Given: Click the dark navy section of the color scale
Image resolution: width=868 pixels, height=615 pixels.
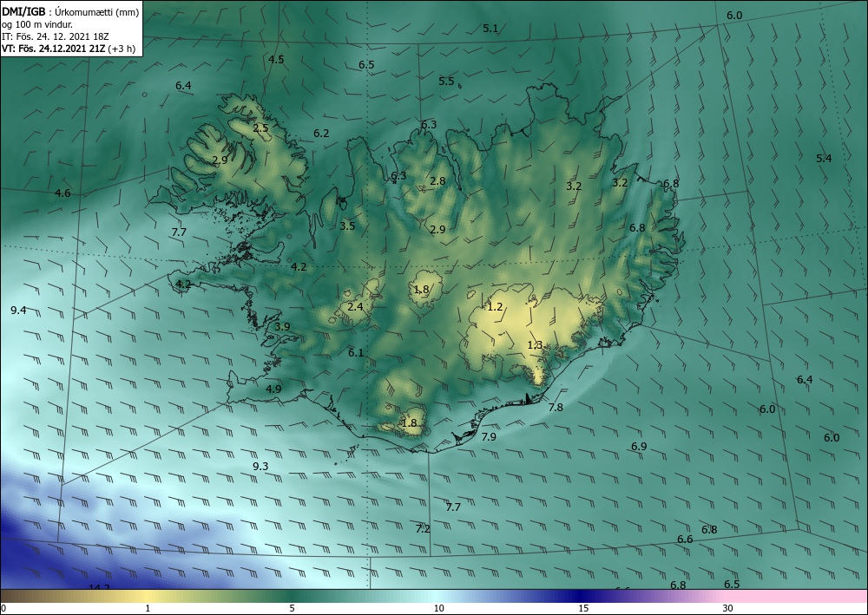Looking at the screenshot, I should click(x=578, y=596).
